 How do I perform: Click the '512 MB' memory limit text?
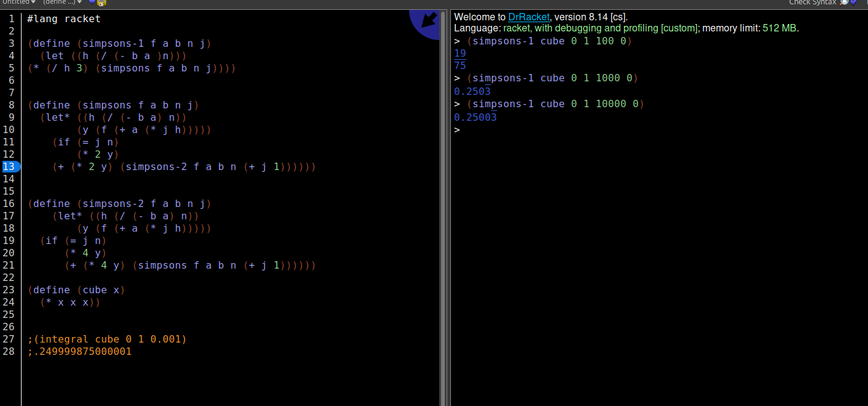point(780,28)
